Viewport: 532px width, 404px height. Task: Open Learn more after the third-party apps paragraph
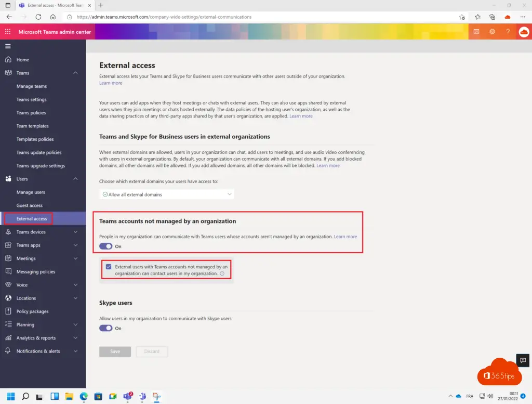pos(301,116)
